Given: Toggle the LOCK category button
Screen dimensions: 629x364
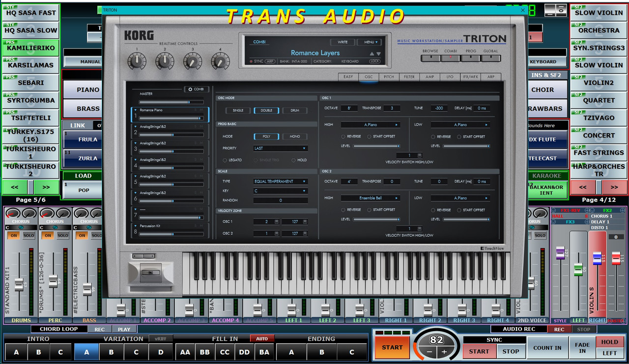Looking at the screenshot, I should click(x=375, y=61).
